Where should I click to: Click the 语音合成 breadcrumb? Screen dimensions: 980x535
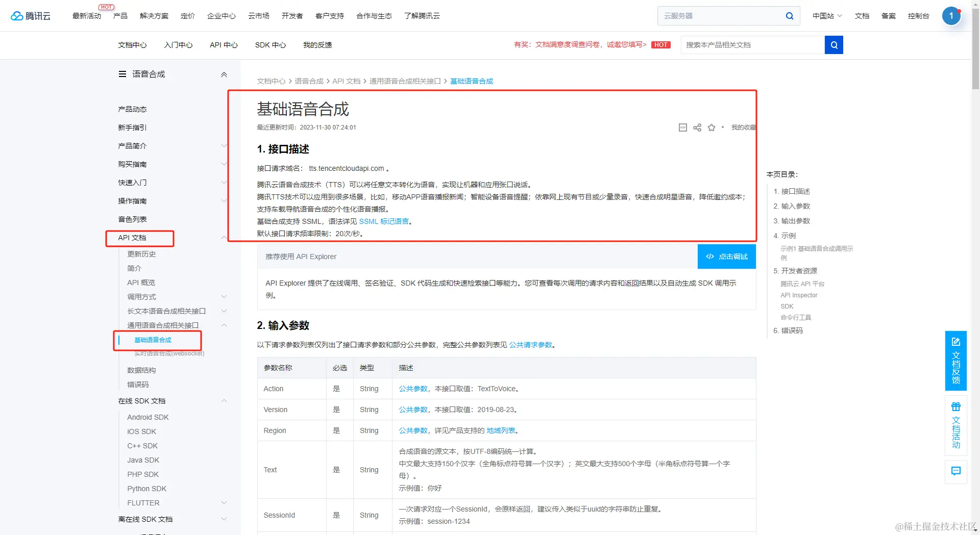tap(309, 81)
